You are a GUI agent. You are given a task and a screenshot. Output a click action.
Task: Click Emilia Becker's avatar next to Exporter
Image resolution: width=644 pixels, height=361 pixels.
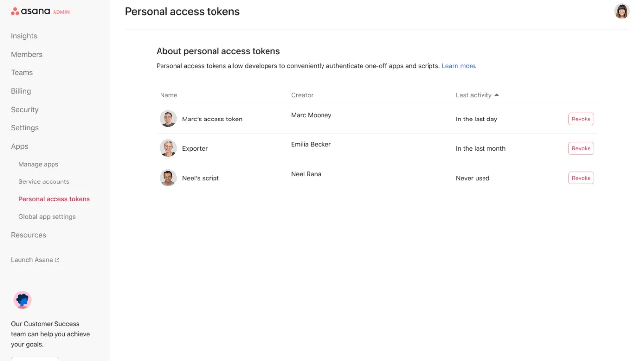point(168,148)
